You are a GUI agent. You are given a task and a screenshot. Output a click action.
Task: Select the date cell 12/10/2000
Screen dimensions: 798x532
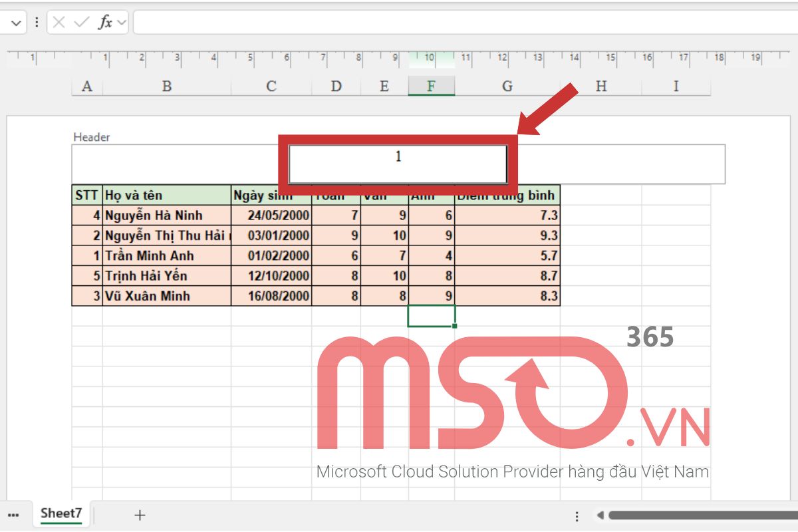point(271,276)
